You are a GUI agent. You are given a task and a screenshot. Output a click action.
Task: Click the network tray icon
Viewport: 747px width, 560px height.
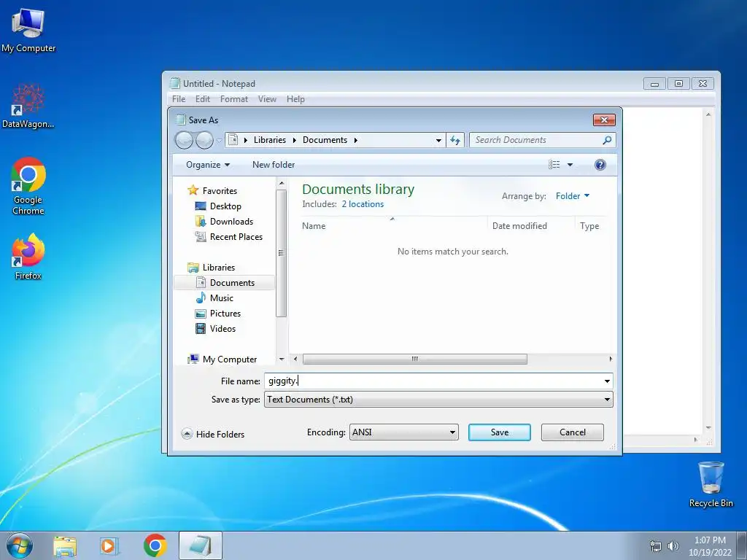click(x=656, y=546)
